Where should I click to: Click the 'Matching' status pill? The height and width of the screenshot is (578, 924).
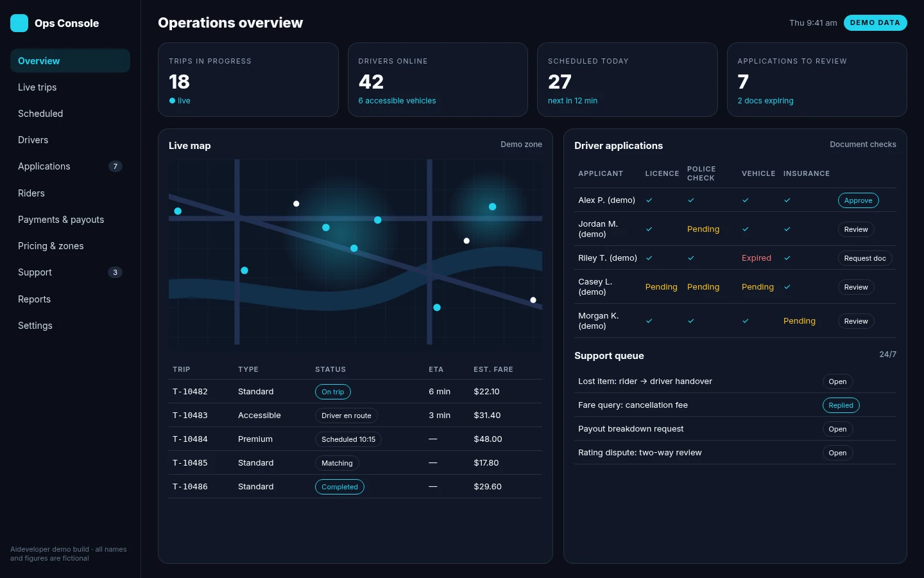click(x=337, y=463)
